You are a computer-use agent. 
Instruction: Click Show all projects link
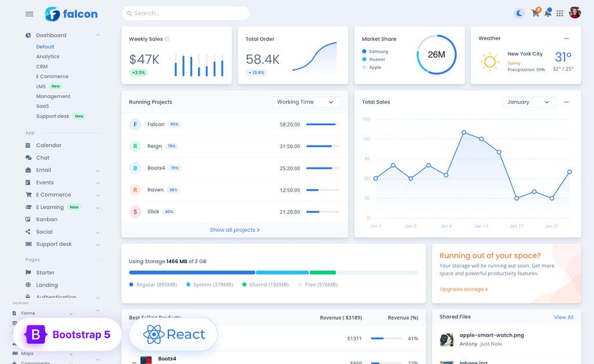[234, 230]
